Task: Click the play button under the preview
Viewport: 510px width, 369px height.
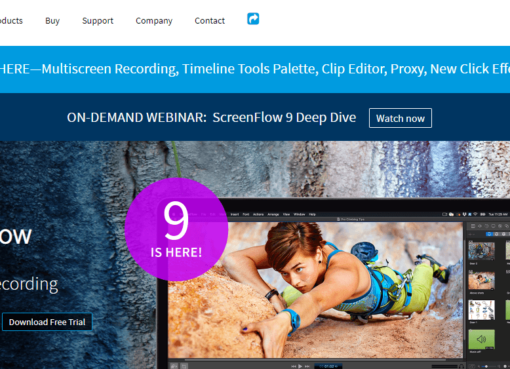Action: tap(300, 366)
